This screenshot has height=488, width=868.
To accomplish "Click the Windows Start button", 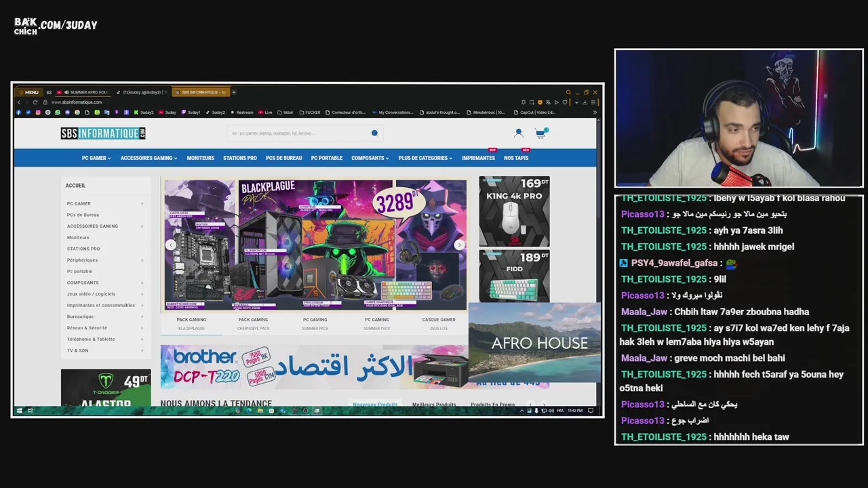I will 19,411.
